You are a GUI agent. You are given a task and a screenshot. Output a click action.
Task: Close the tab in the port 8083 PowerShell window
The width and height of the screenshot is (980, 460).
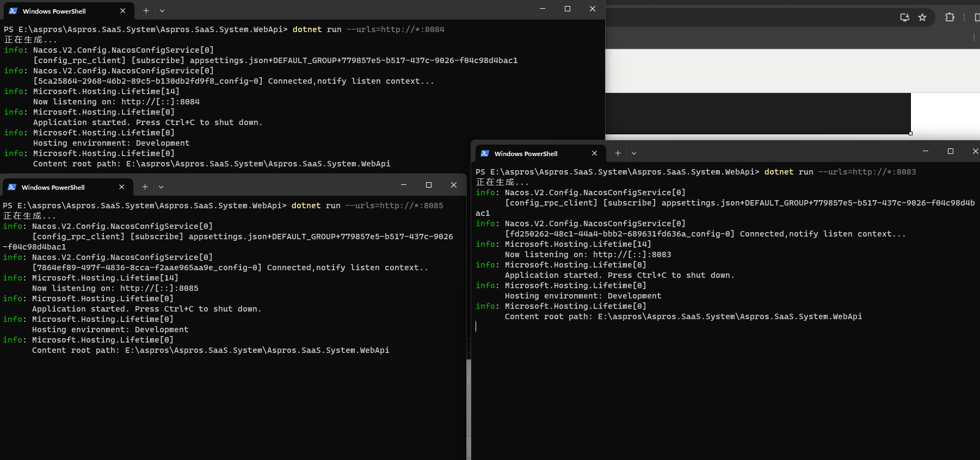coord(595,154)
